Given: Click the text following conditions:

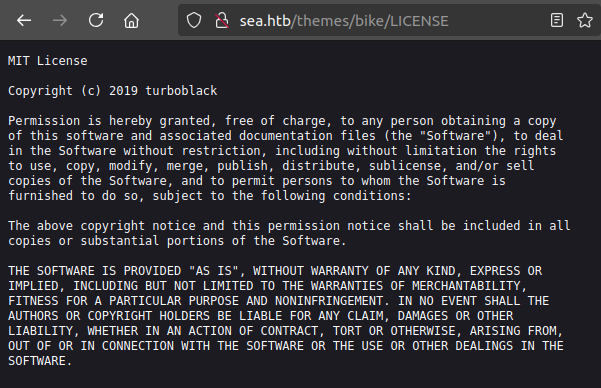Looking at the screenshot, I should 336,196.
